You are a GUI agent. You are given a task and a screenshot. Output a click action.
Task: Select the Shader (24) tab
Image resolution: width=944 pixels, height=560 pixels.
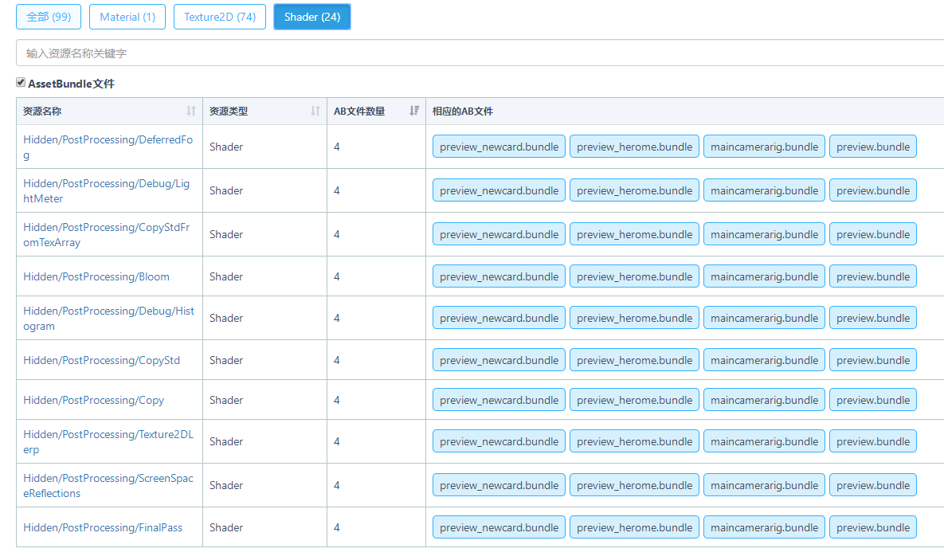(311, 17)
